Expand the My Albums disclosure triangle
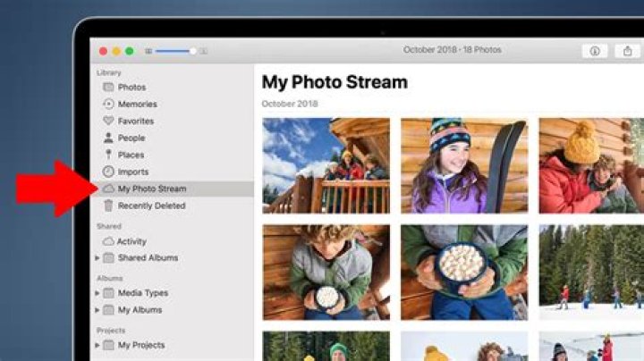 (x=97, y=310)
